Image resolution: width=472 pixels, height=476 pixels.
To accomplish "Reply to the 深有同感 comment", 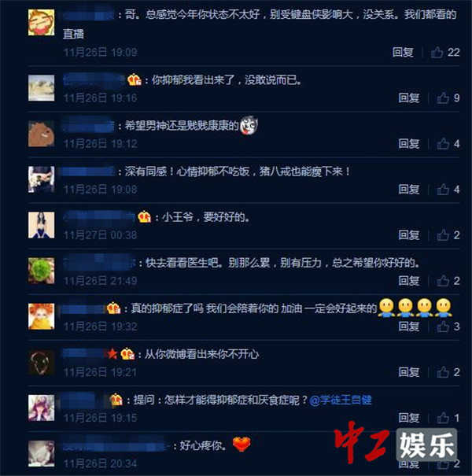I will [x=409, y=190].
